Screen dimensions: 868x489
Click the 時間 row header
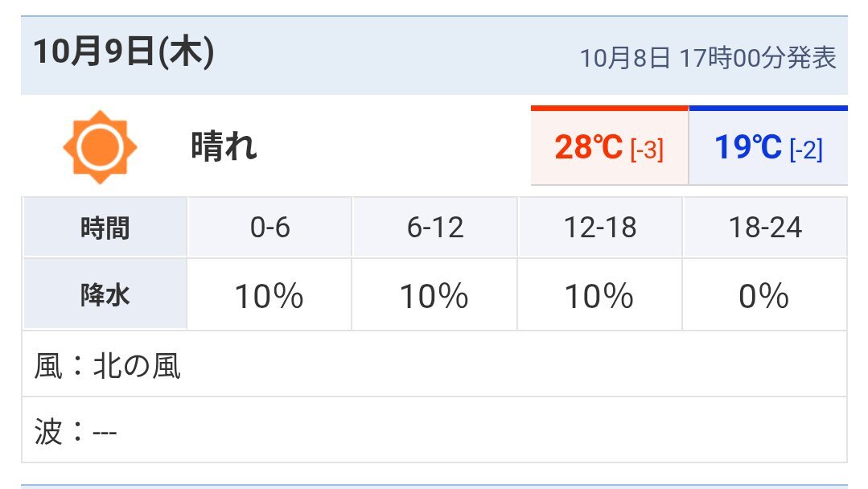click(x=105, y=228)
